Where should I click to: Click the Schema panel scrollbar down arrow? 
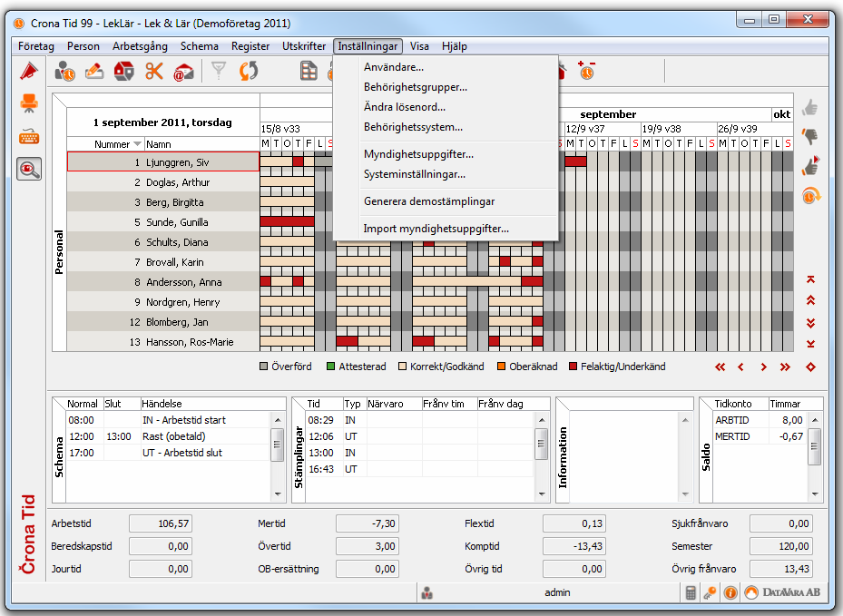pyautogui.click(x=278, y=494)
